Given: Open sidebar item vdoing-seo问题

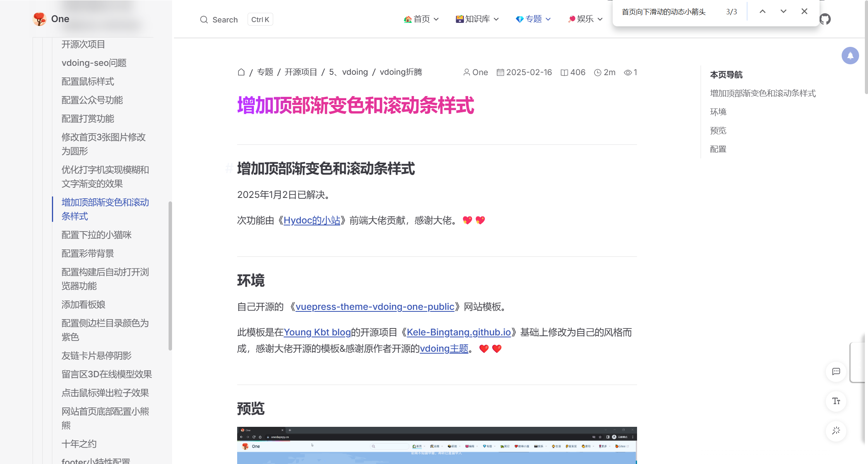Looking at the screenshot, I should [x=94, y=63].
